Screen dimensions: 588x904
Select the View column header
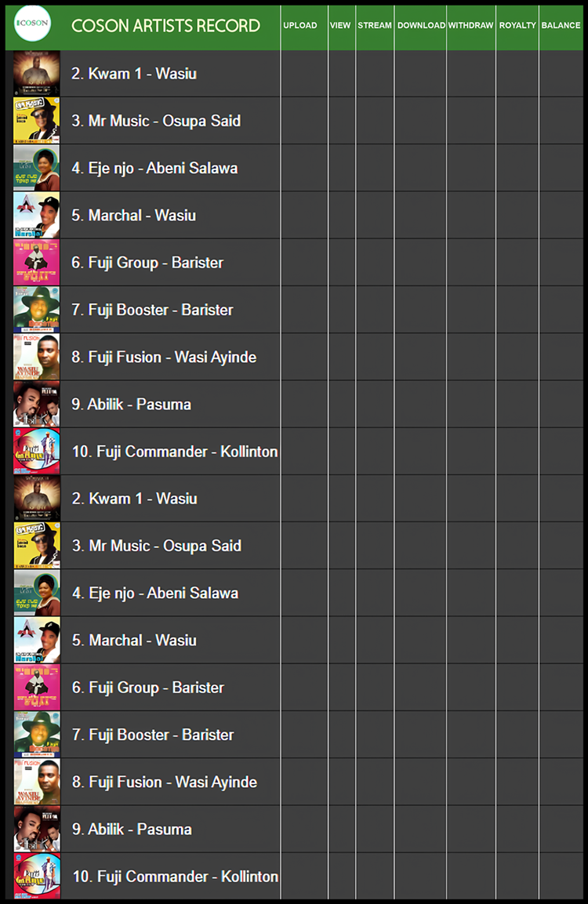(340, 25)
